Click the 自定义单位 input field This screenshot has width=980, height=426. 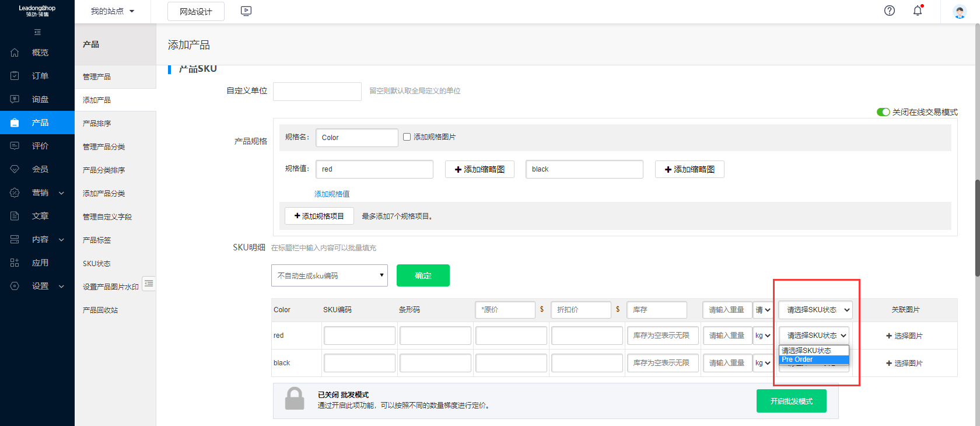(x=317, y=91)
